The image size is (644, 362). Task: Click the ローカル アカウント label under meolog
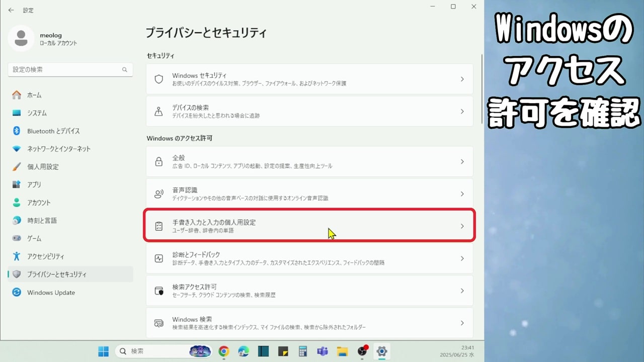59,43
